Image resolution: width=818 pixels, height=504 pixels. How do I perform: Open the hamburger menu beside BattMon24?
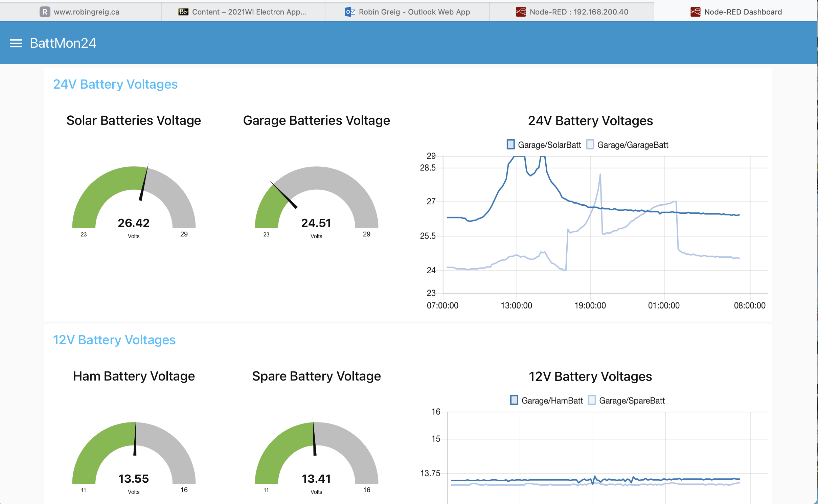(16, 43)
